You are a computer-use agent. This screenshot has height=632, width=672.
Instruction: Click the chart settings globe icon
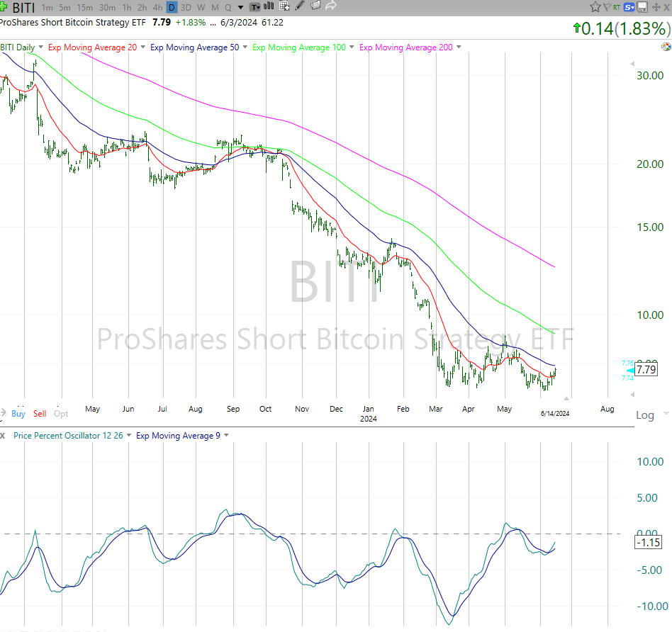666,46
